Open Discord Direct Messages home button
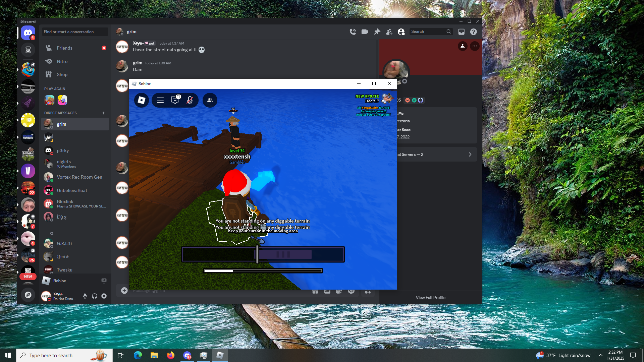644x362 pixels. click(28, 33)
